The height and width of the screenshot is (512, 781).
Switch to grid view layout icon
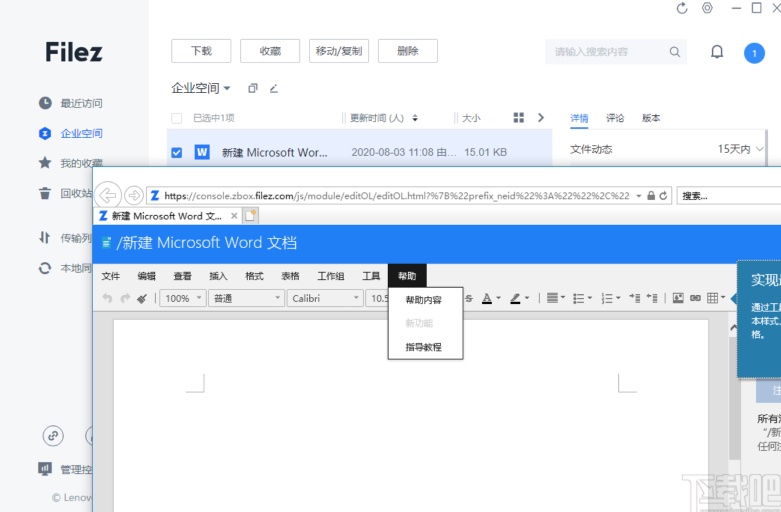point(518,118)
